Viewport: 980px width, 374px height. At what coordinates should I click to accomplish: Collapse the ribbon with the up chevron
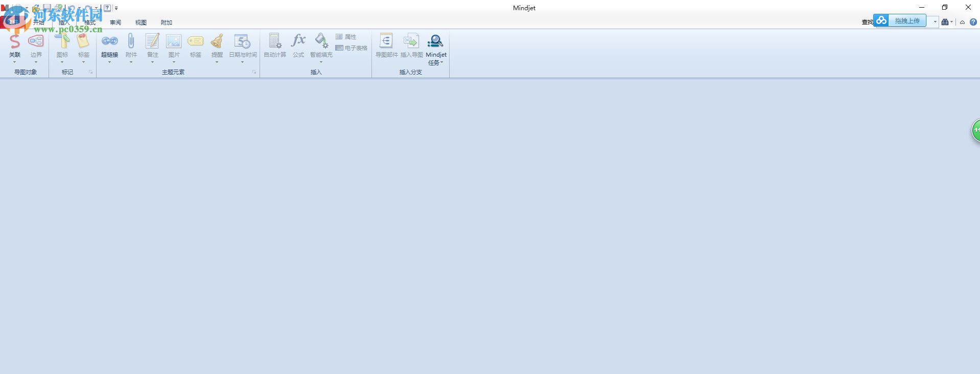tap(962, 22)
